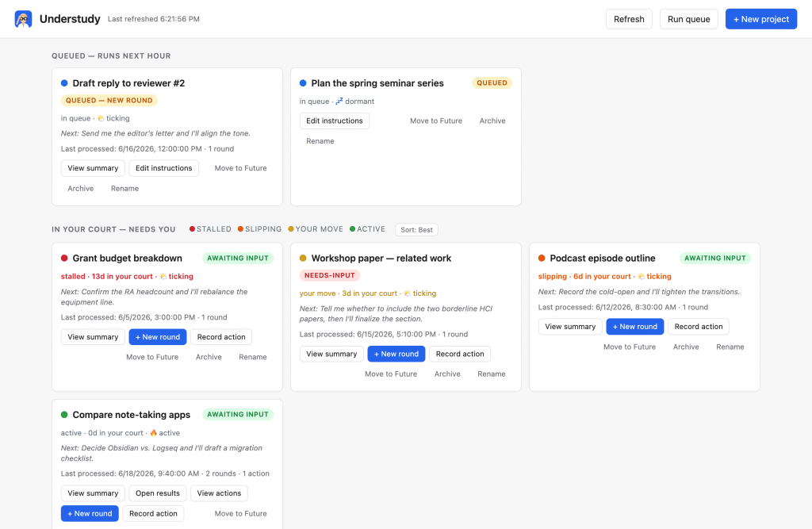Click the NEEDS-INPUT badge on Workshop paper
This screenshot has width=812, height=529.
pyautogui.click(x=330, y=275)
